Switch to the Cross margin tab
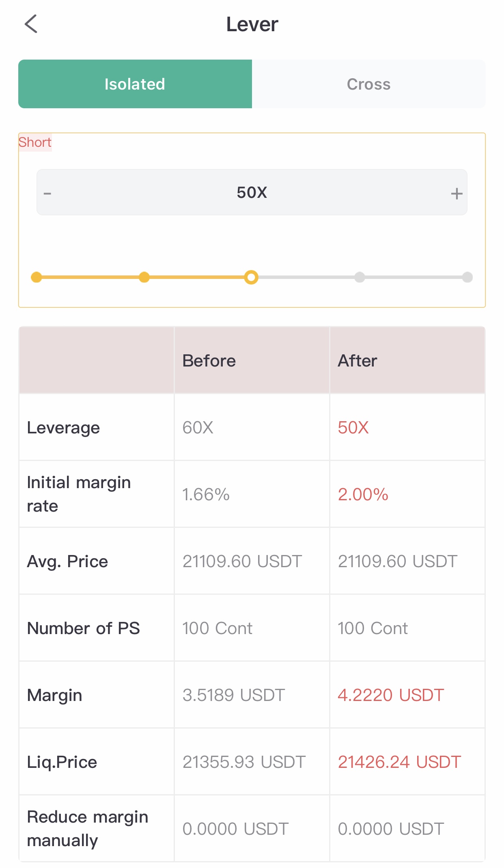 coord(368,84)
